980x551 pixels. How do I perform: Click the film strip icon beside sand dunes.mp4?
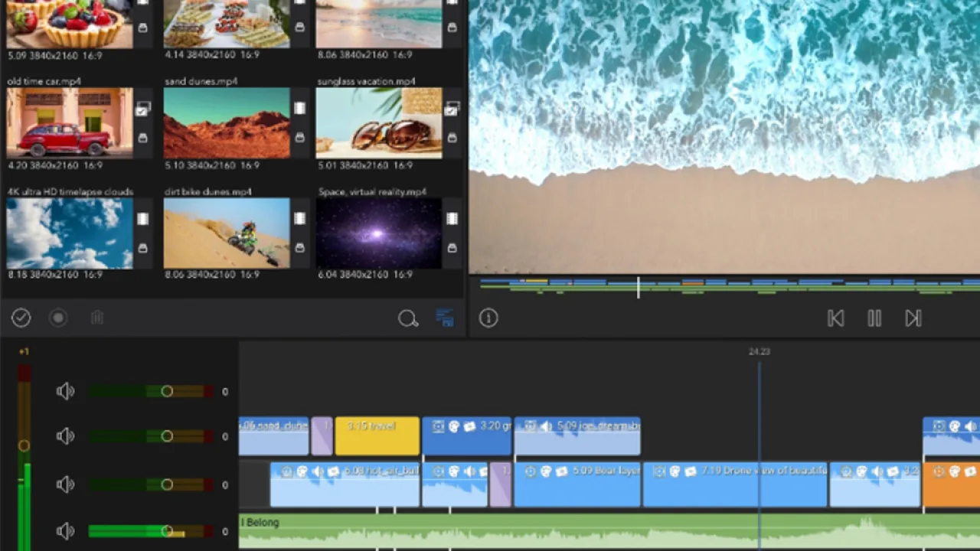tap(299, 109)
